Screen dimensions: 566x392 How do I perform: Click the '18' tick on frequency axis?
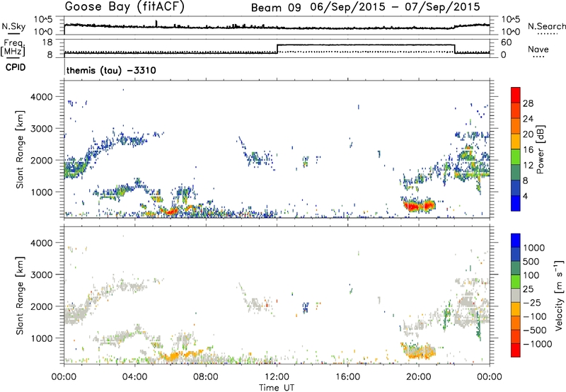pos(47,42)
